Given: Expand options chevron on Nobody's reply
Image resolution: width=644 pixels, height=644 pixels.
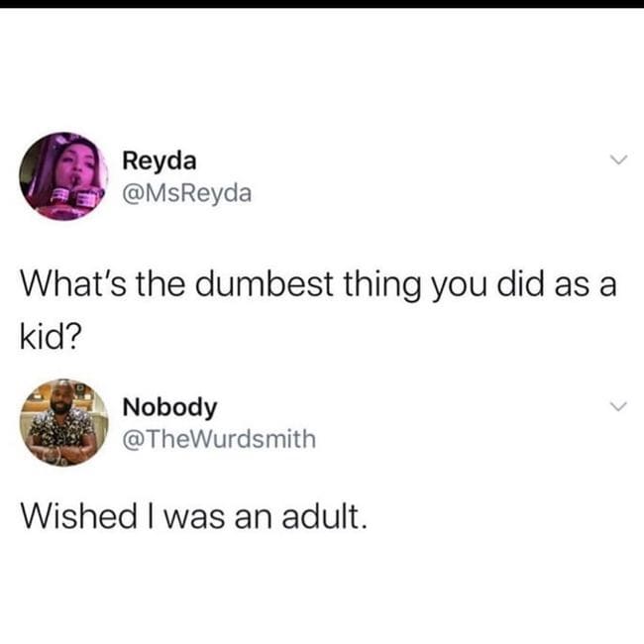Looking at the screenshot, I should (618, 406).
